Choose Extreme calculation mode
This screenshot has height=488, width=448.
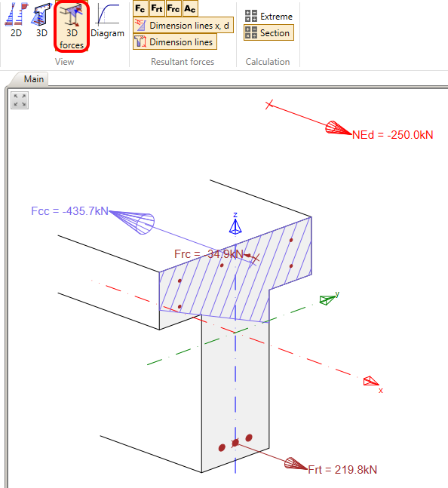pos(268,16)
